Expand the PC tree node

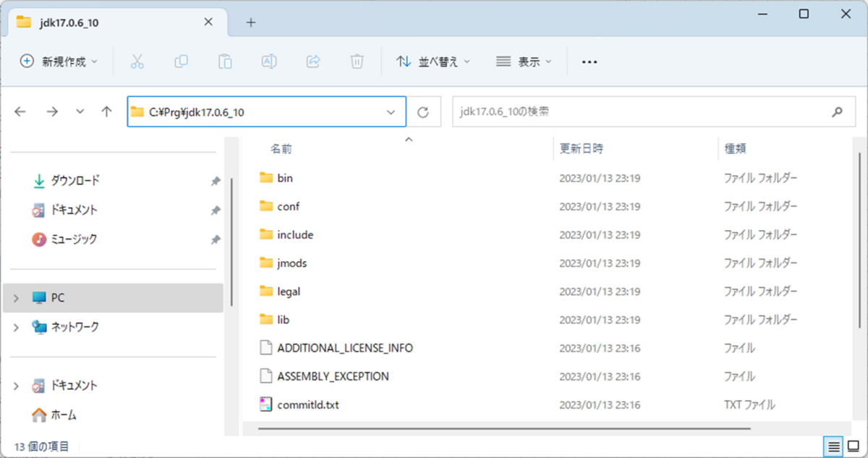tap(16, 298)
